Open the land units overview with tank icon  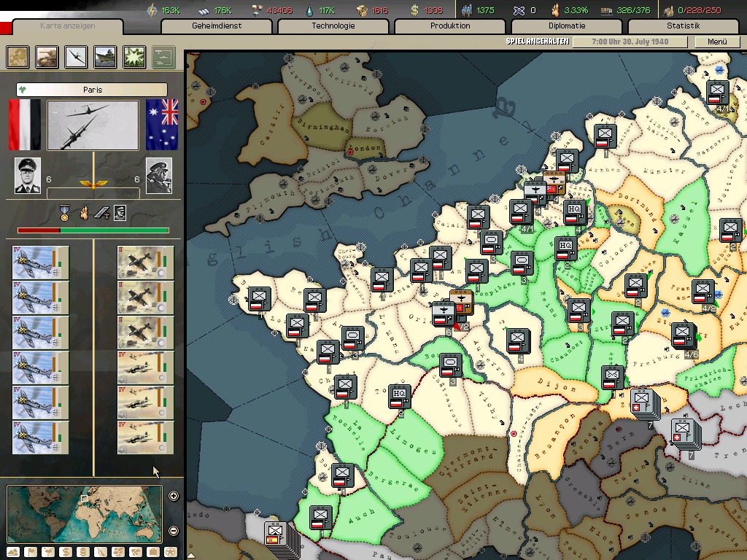(47, 56)
